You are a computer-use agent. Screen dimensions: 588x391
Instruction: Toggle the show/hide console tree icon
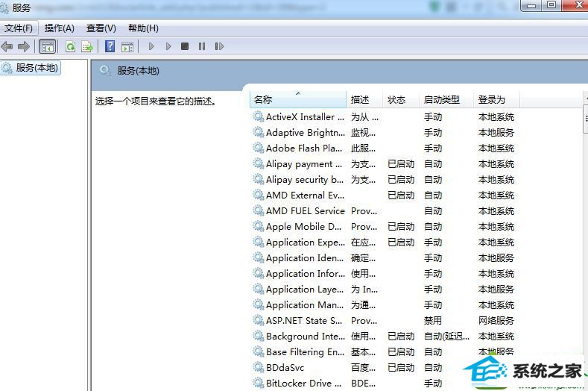47,46
